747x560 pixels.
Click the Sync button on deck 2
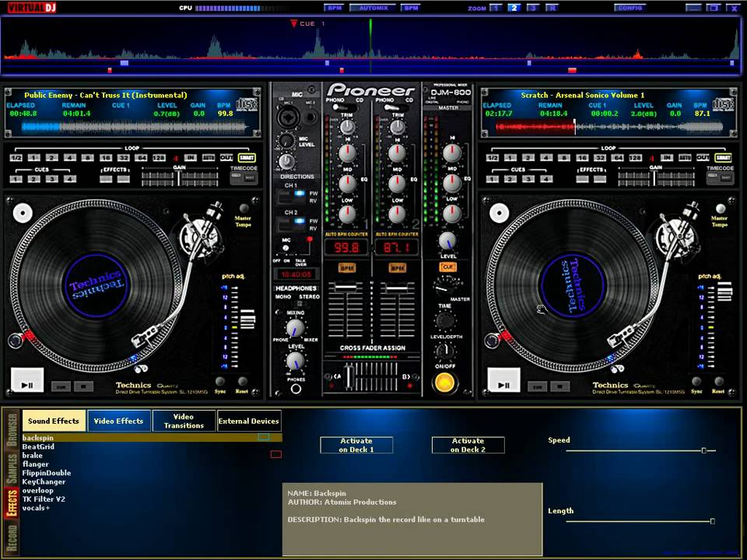tap(696, 381)
